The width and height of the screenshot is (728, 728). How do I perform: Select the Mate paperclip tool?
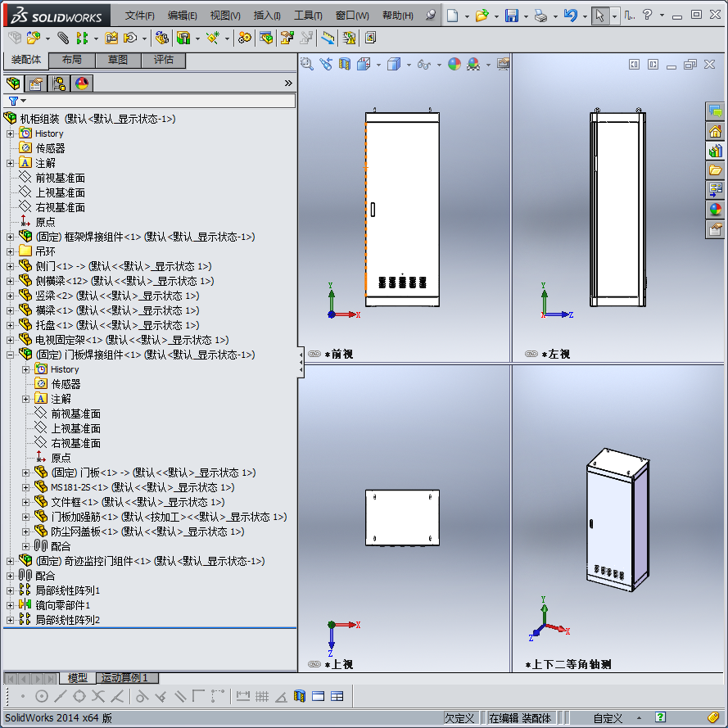[x=63, y=38]
